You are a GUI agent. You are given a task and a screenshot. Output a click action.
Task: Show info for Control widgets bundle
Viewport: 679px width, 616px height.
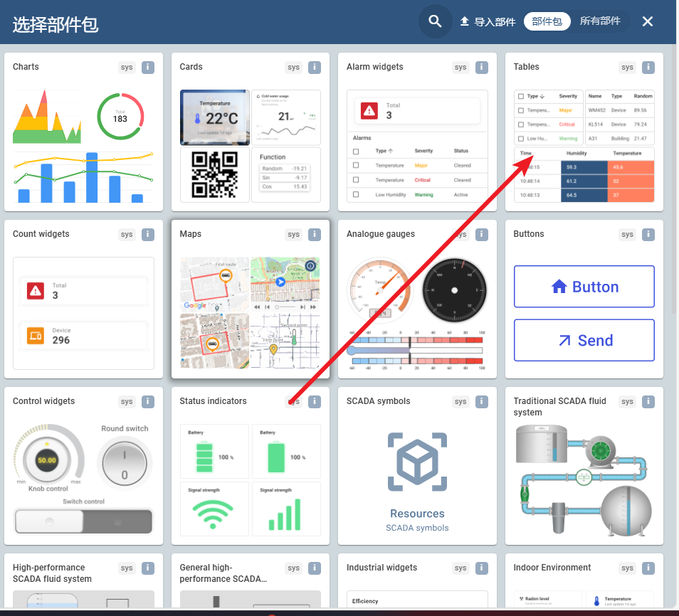click(x=147, y=401)
